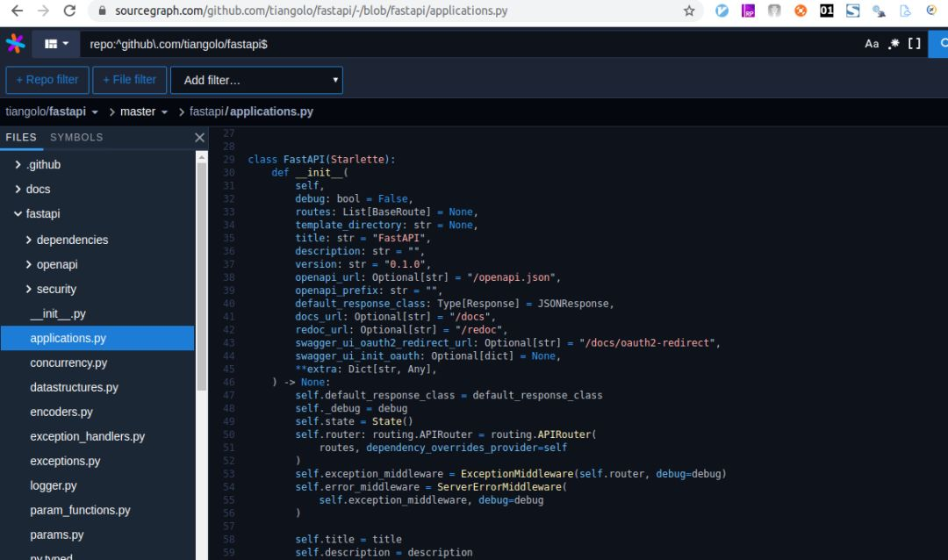Open concurrency.py file
The width and height of the screenshot is (948, 560).
[68, 363]
